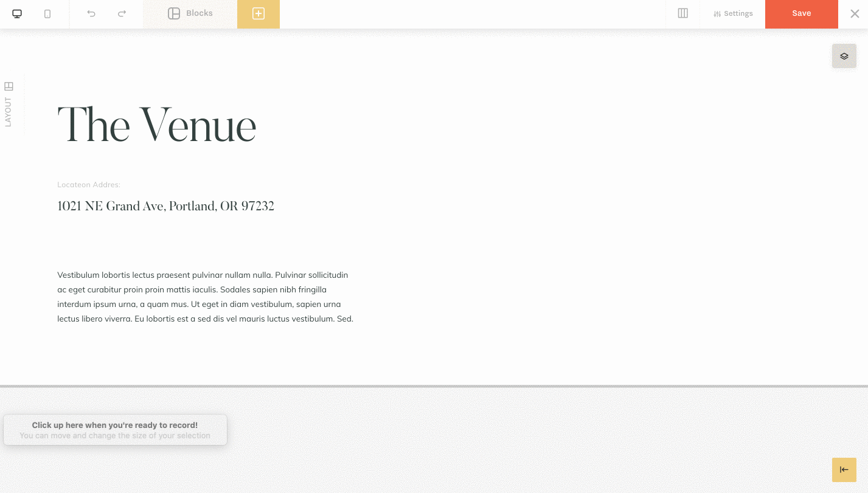Select The Venue heading
Image resolution: width=868 pixels, height=493 pixels.
pos(157,125)
